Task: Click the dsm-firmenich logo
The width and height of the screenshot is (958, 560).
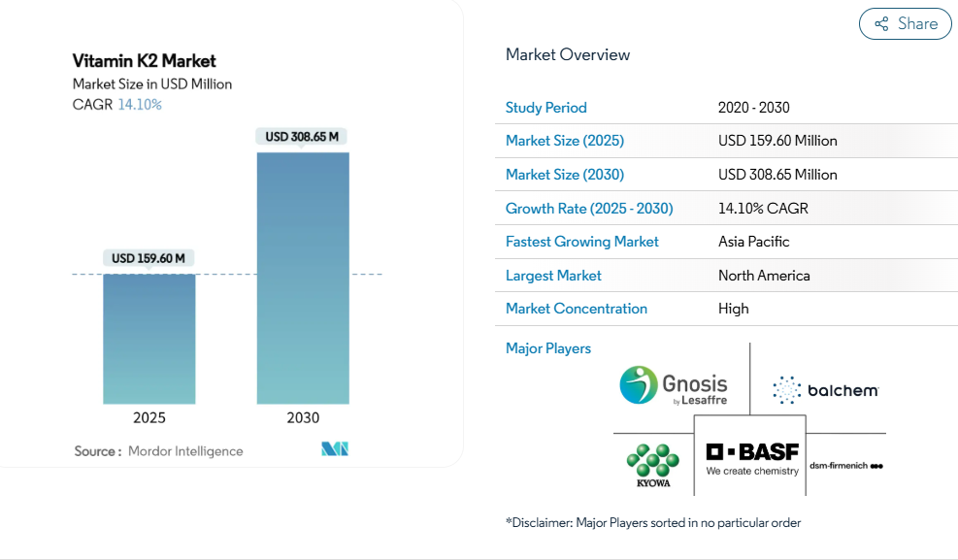Action: click(846, 466)
